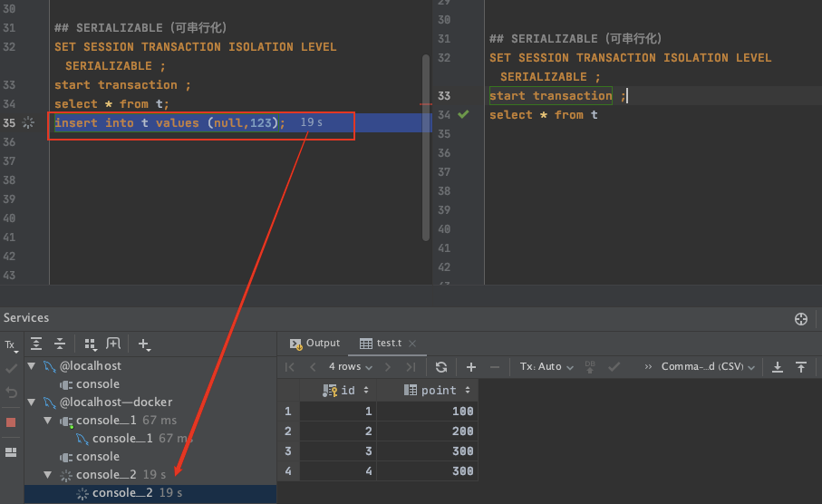Click the rollback arrow in Services sidebar
Viewport: 822px width, 504px height.
(11, 393)
